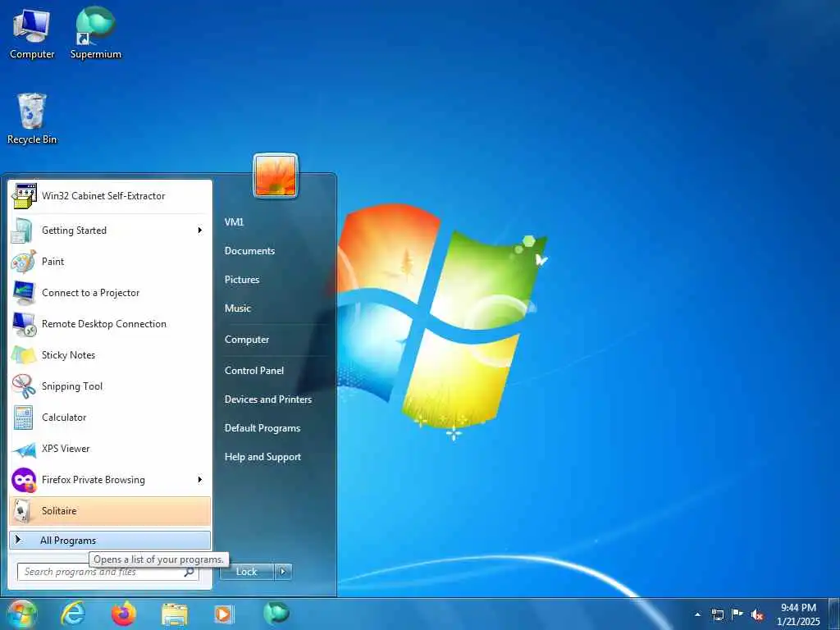Open shutdown options arrow next to Lock
Screen dimensions: 840x630
(283, 572)
